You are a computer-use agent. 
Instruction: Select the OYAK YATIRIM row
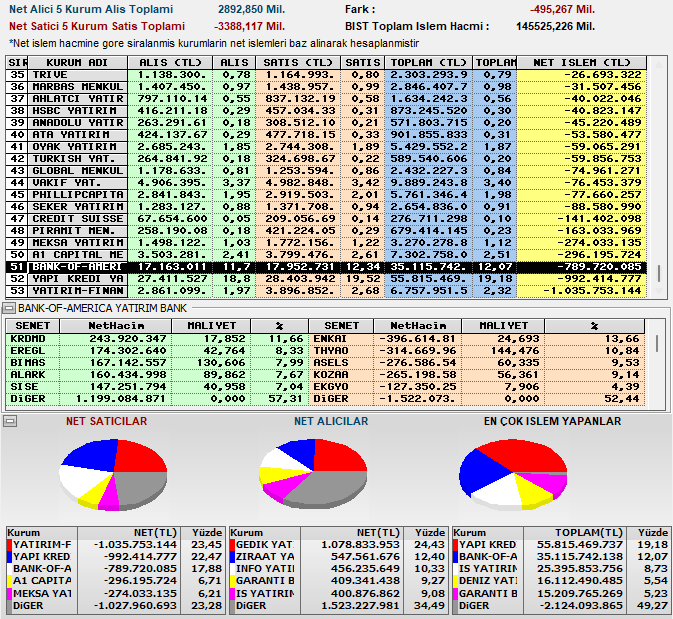326,147
